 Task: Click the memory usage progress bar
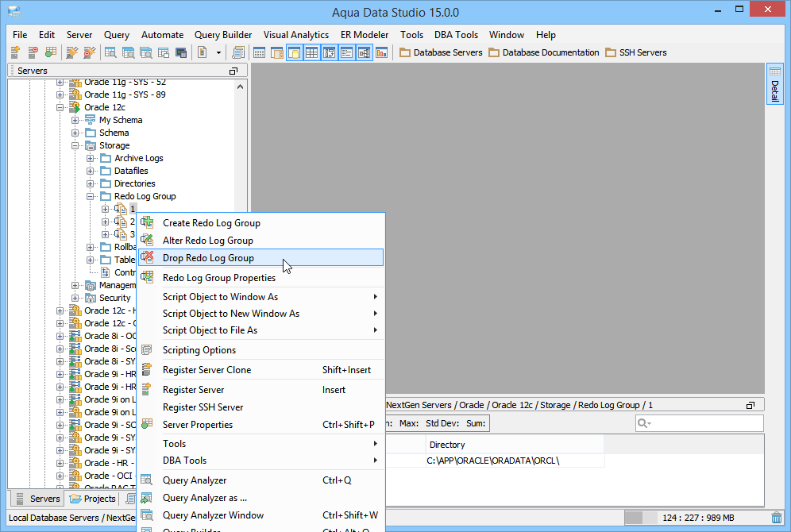[696, 518]
